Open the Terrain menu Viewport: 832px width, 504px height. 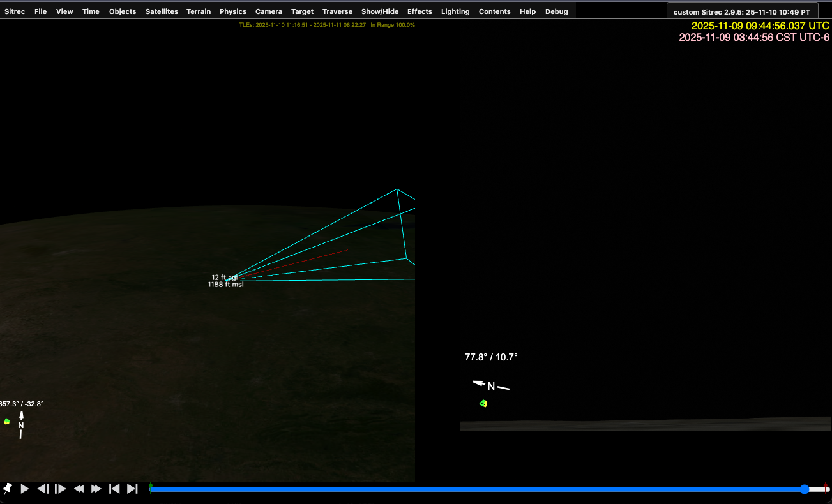click(x=199, y=11)
